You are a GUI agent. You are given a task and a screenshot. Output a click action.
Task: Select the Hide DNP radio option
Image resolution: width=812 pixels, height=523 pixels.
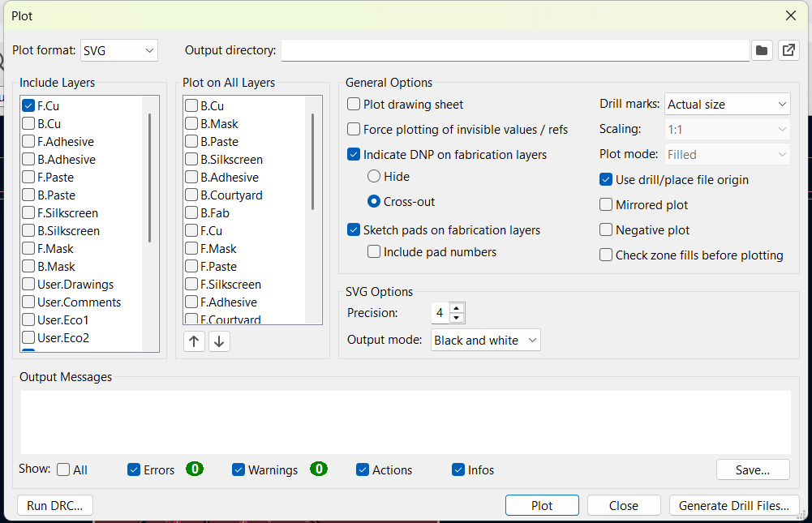point(374,177)
